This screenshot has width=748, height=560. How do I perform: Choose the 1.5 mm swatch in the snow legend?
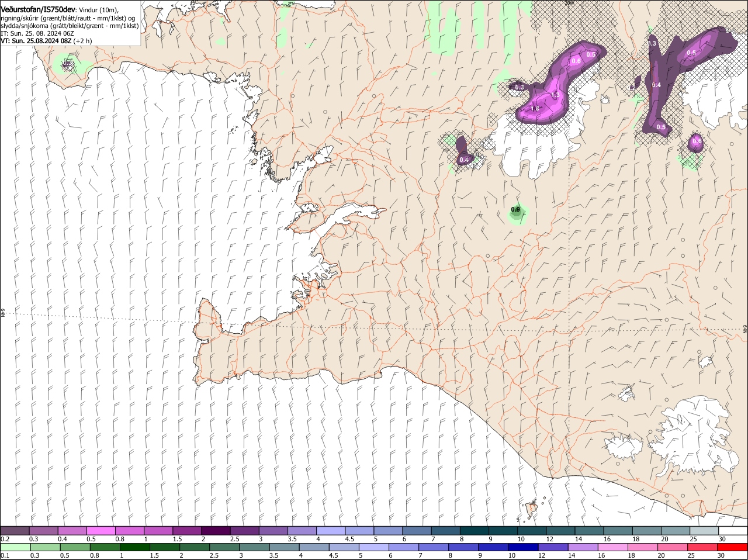tap(186, 531)
